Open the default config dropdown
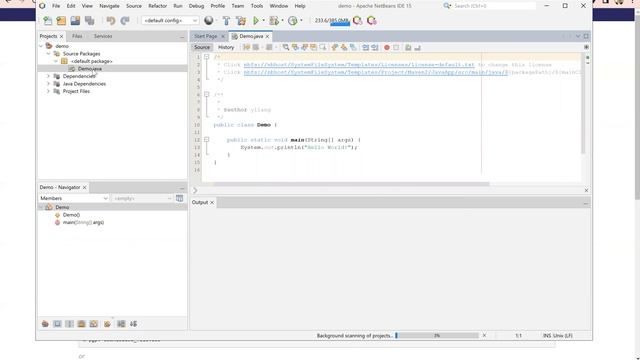The height and width of the screenshot is (360, 640). [x=170, y=20]
